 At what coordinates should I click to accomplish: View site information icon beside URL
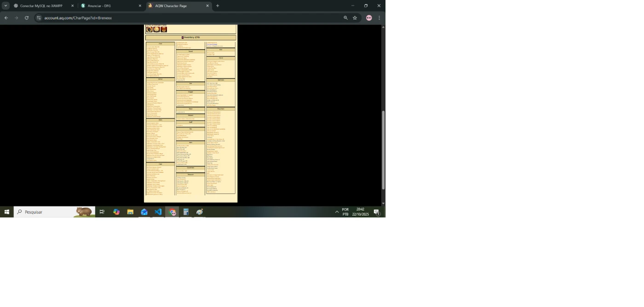39,18
